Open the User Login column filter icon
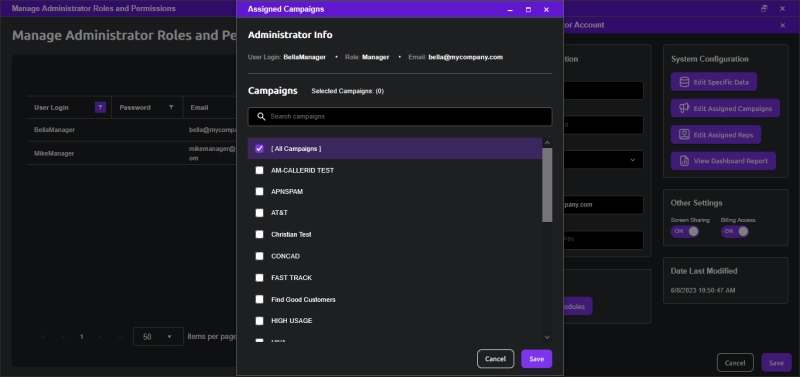This screenshot has height=377, width=800. pos(101,107)
